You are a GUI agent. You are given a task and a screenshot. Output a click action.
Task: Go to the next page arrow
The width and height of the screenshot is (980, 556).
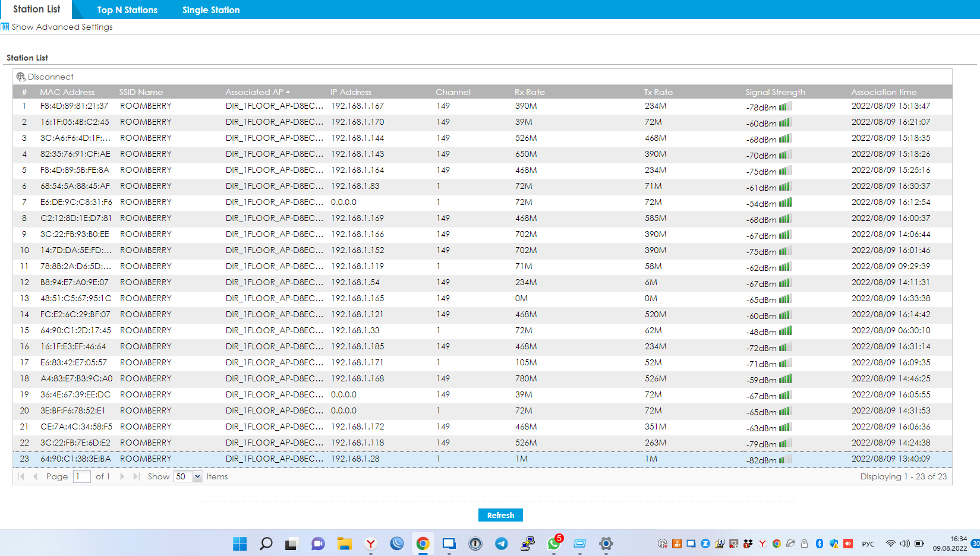[x=122, y=476]
